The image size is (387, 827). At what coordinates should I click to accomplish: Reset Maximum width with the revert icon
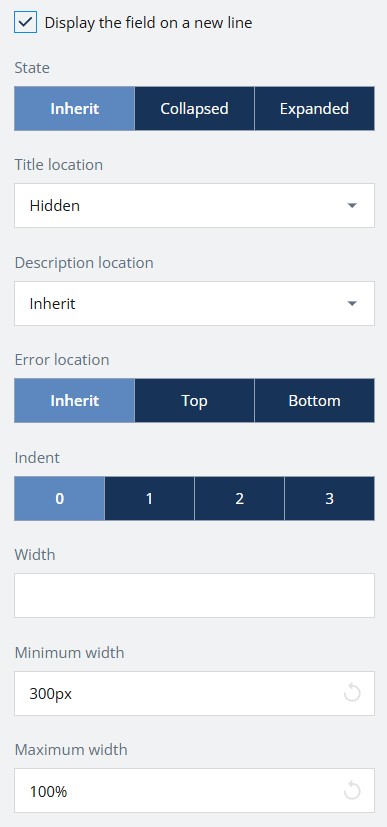coord(352,791)
